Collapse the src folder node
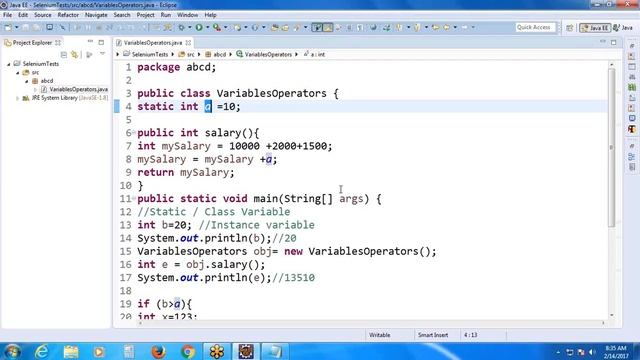Image resolution: width=640 pixels, height=360 pixels. (18, 73)
